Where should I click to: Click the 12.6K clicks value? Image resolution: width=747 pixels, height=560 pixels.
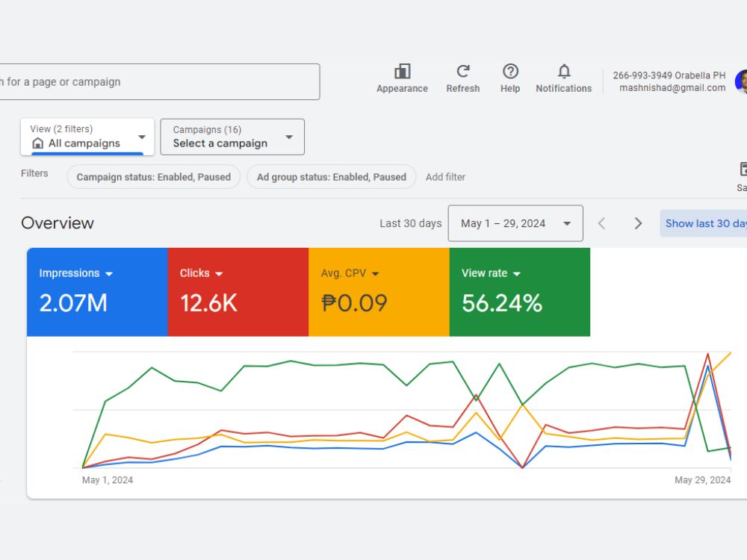[x=208, y=303]
